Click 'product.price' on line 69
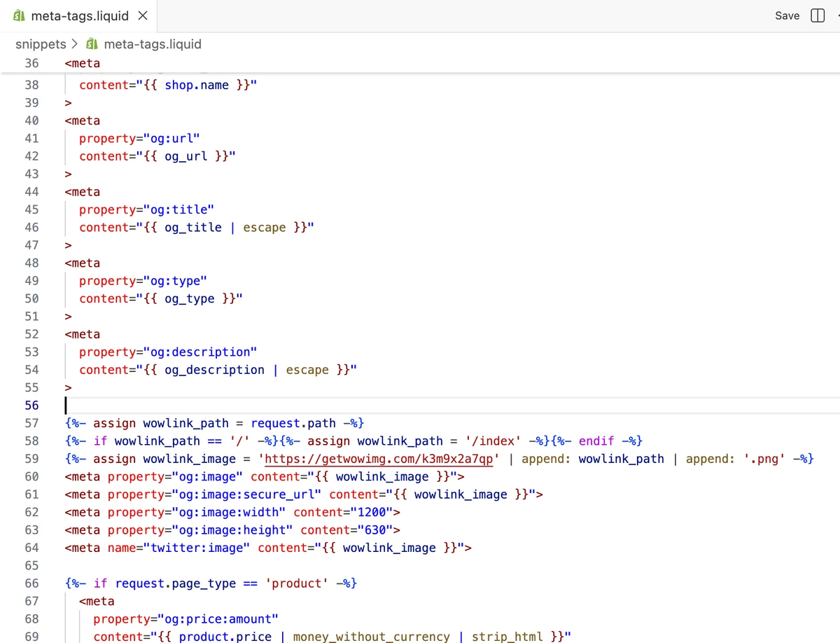The height and width of the screenshot is (643, 840). [225, 637]
